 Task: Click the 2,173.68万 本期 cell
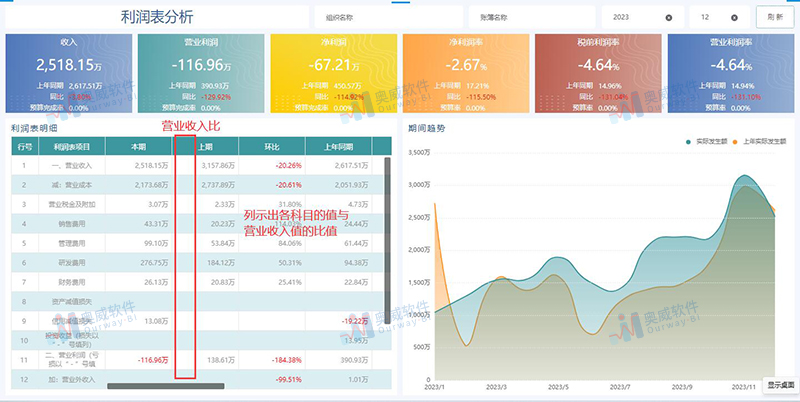pyautogui.click(x=152, y=185)
